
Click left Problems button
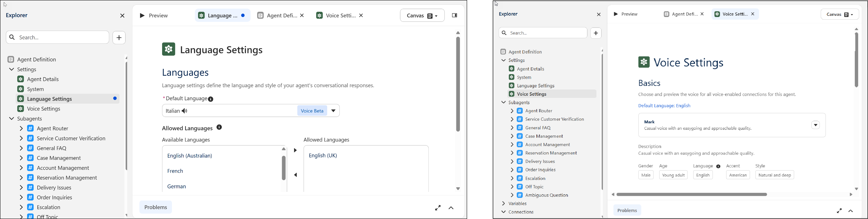(x=156, y=207)
